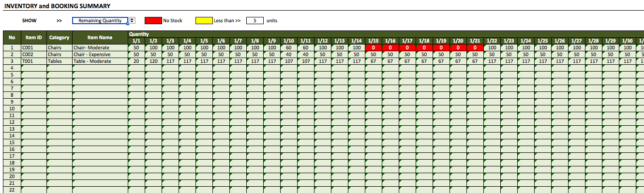Select the Item Name column header

[100, 37]
